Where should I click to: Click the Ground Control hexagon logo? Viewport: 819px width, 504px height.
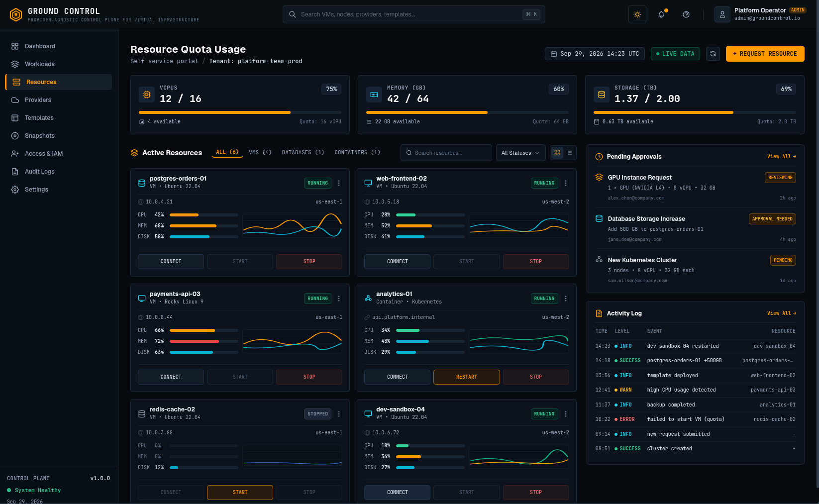(16, 15)
